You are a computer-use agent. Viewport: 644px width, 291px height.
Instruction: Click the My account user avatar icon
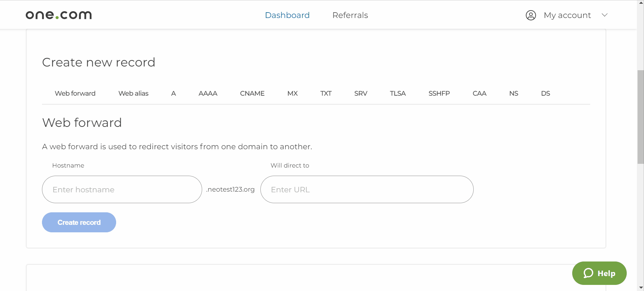click(531, 15)
